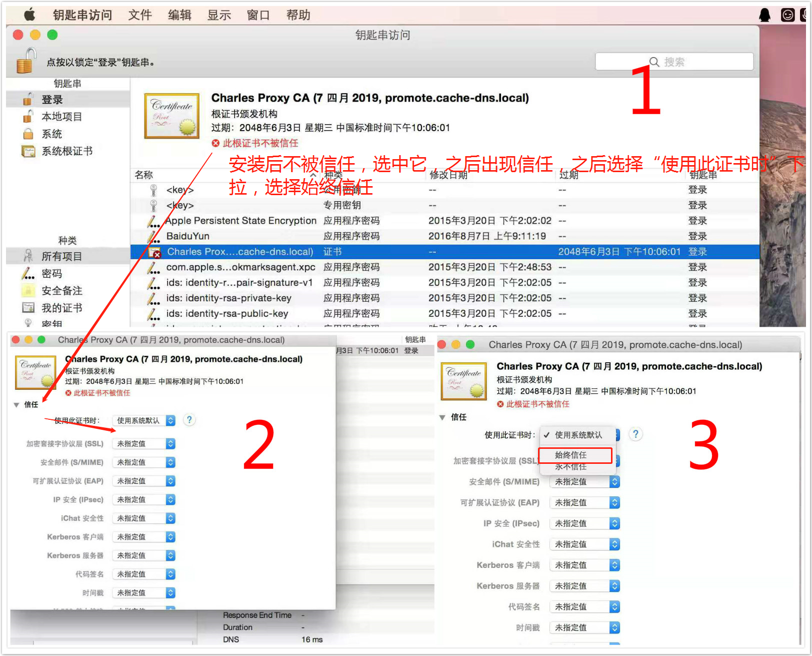Open the 钥匙串访问 app menu
812x656 pixels.
(x=82, y=15)
